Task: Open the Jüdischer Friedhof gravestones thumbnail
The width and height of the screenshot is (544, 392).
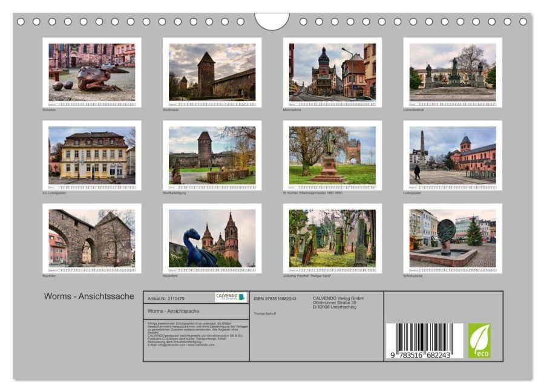Action: click(332, 238)
